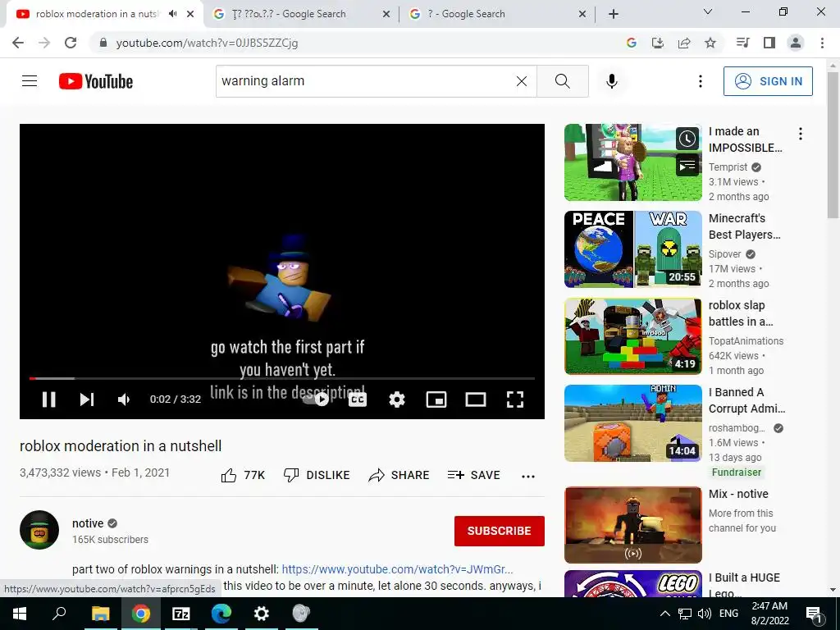Click the Google icon in address bar

click(631, 43)
